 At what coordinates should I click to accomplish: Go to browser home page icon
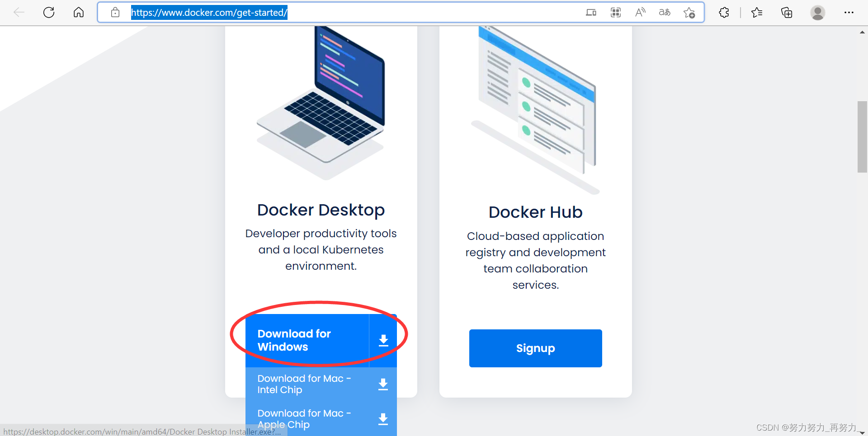(79, 12)
